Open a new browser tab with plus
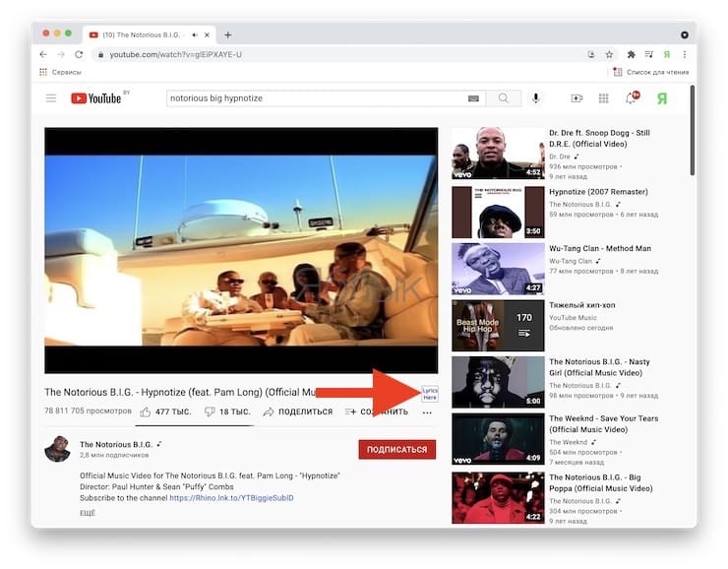Screen dimensions: 728x569 point(228,34)
